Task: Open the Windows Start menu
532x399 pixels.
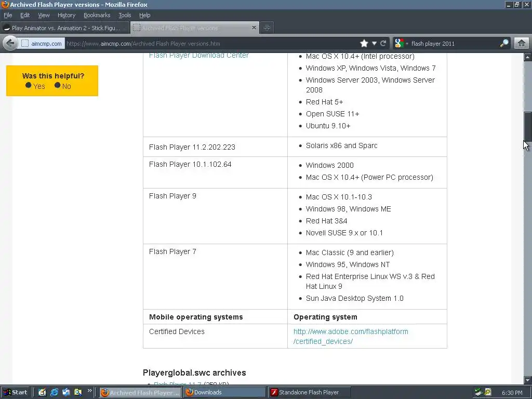Action: pos(16,392)
